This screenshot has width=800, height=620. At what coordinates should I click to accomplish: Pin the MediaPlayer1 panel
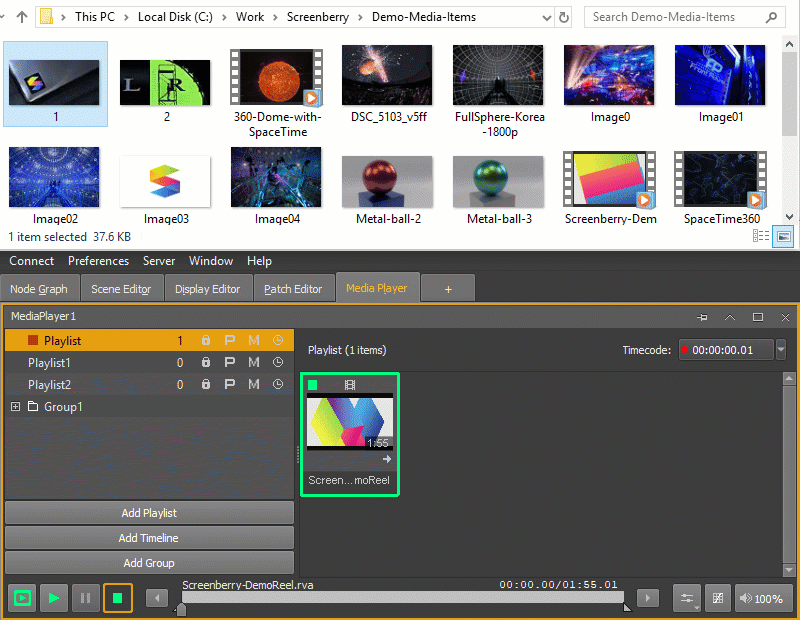point(702,317)
